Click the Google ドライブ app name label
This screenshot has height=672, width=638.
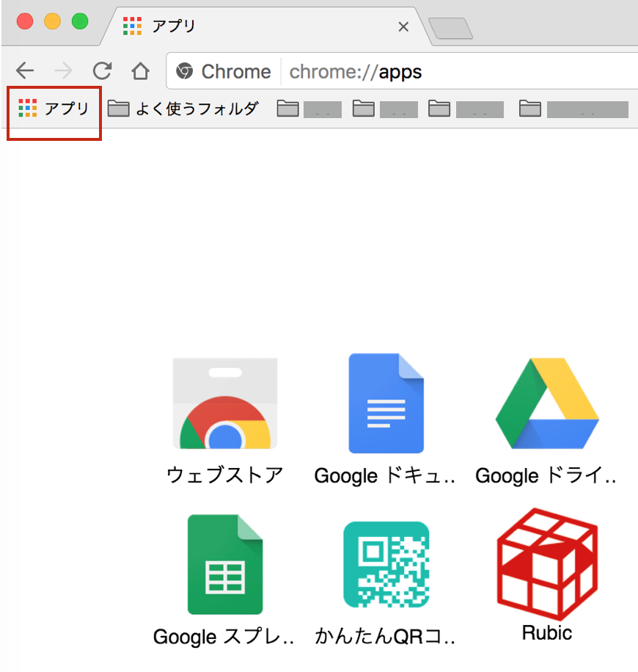coord(546,475)
